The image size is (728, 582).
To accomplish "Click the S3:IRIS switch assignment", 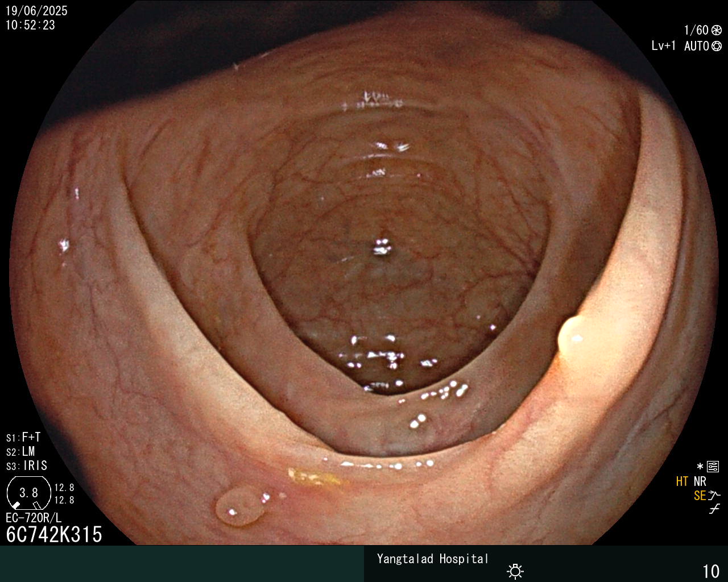I will point(27,465).
